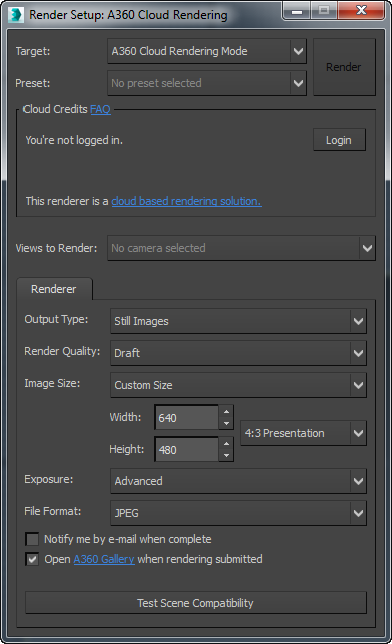
Task: Click the 'Views to Render:' label
Action: pos(56,248)
